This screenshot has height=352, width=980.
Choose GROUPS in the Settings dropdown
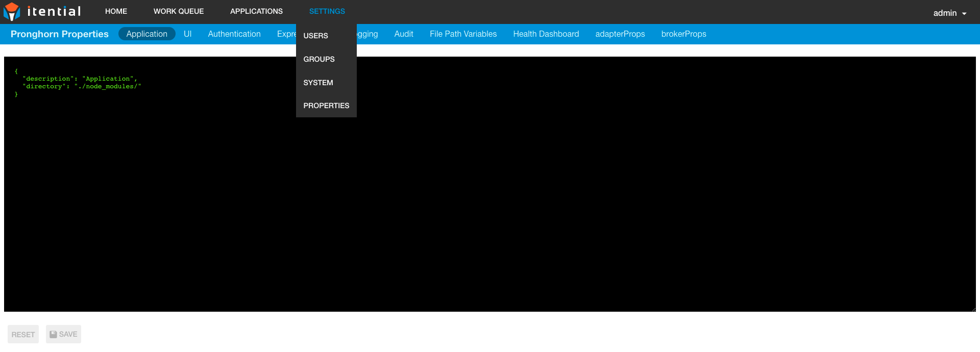click(x=319, y=59)
